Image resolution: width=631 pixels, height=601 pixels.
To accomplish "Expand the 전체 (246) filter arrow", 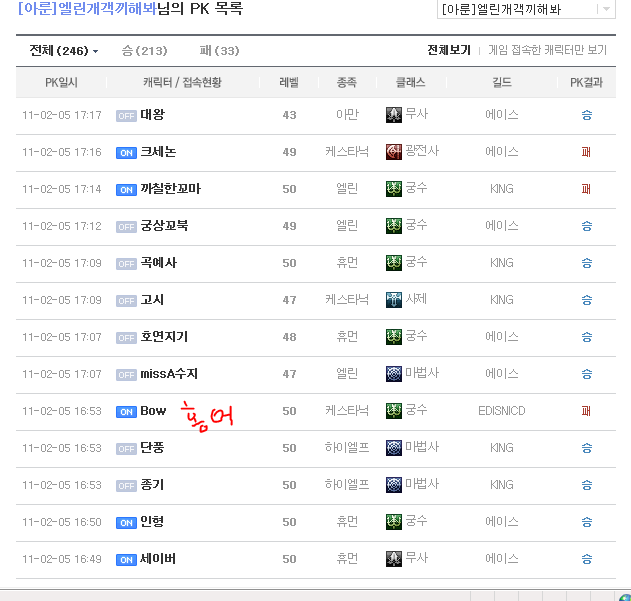I will click(95, 51).
